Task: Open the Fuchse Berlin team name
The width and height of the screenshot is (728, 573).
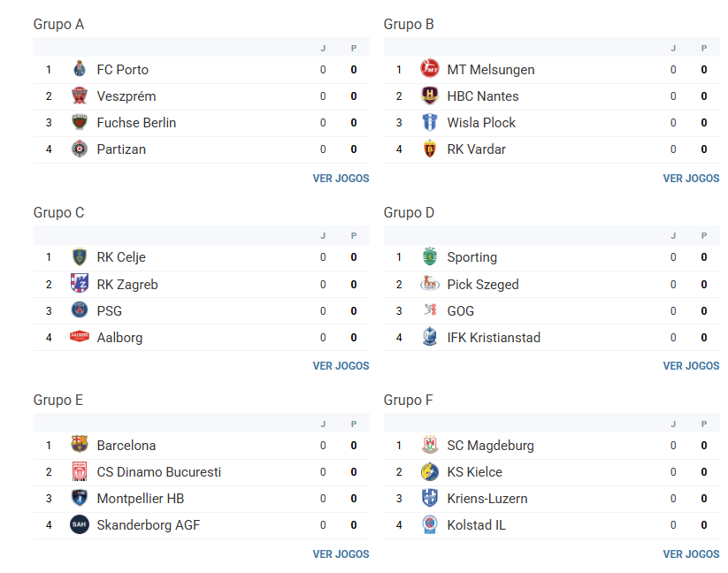Action: tap(136, 123)
